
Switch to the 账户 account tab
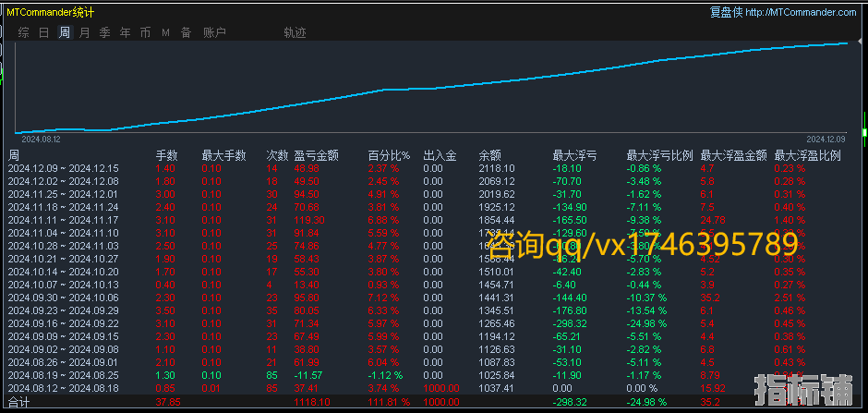point(214,32)
